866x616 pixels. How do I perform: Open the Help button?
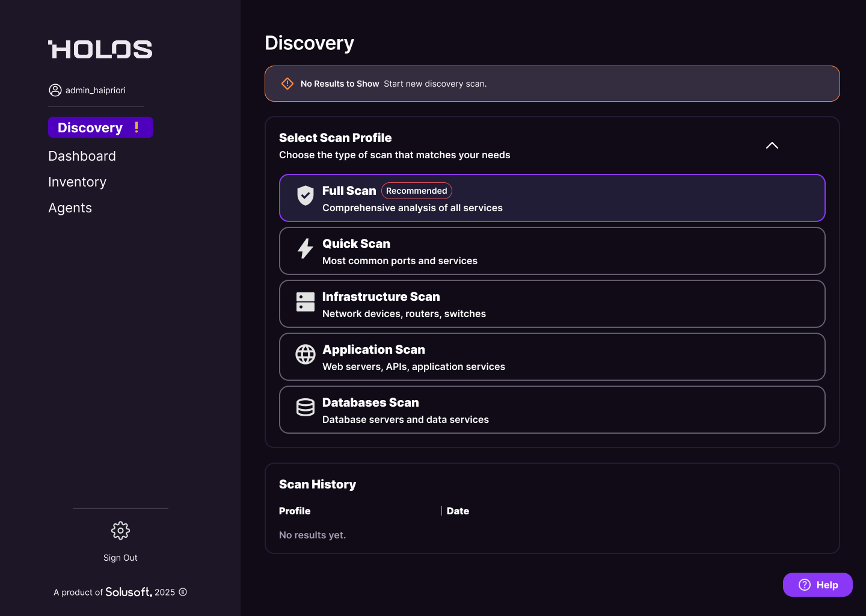tap(818, 585)
